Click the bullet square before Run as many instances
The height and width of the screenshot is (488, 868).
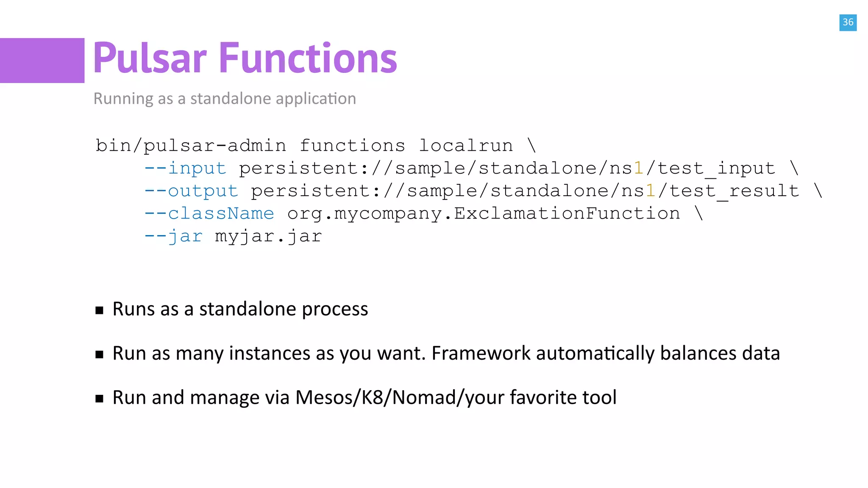point(100,354)
